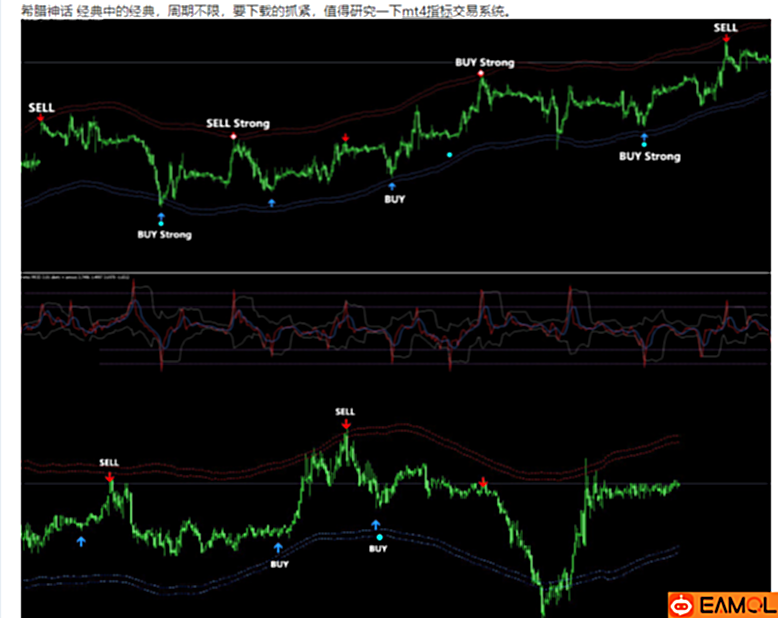The height and width of the screenshot is (618, 778).
Task: Click the isolated cyan dot in the top chart
Action: click(x=449, y=155)
